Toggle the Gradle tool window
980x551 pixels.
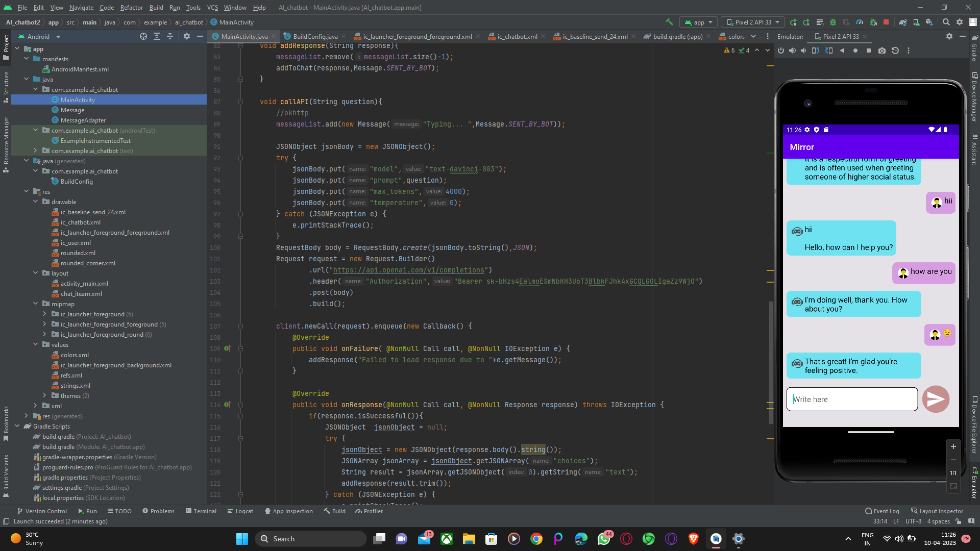974,47
